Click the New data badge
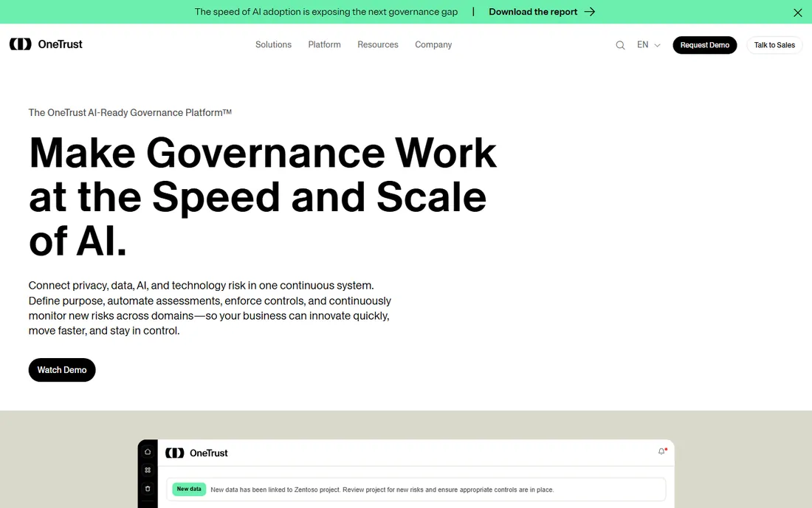The height and width of the screenshot is (508, 812). click(189, 490)
